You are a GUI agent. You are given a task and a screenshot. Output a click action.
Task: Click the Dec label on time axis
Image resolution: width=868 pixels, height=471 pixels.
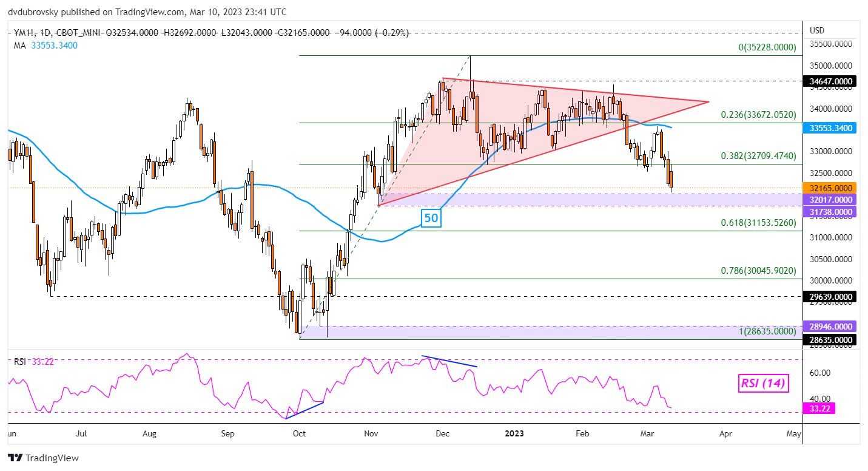[x=442, y=433]
